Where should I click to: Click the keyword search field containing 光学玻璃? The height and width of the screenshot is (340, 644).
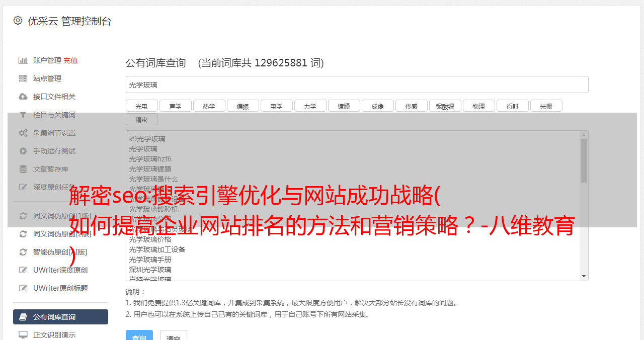point(357,84)
